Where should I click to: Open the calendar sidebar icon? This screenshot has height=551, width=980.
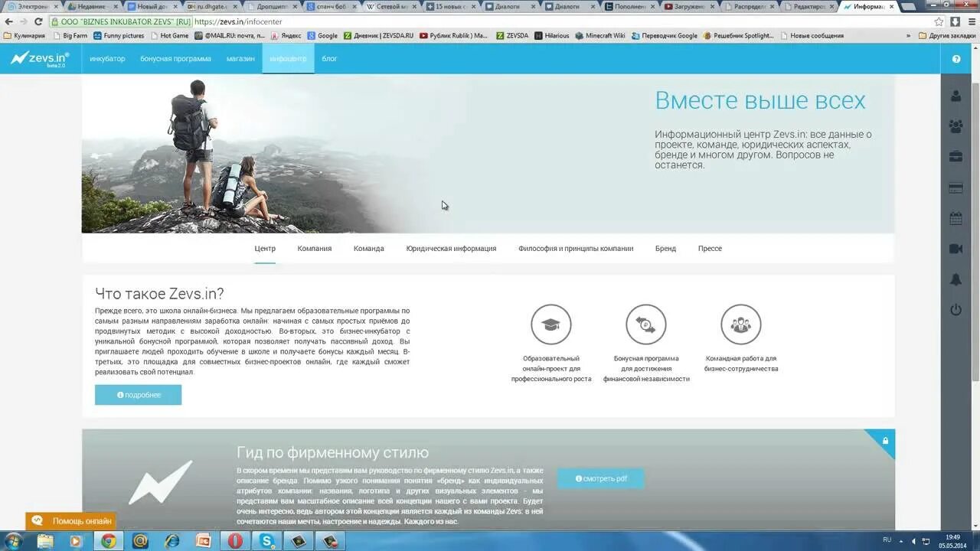(956, 218)
